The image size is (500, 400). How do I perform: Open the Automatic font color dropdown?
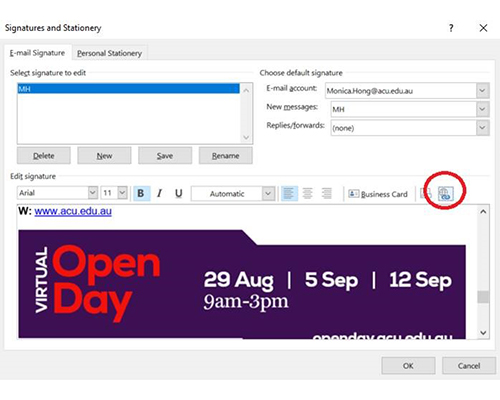268,194
